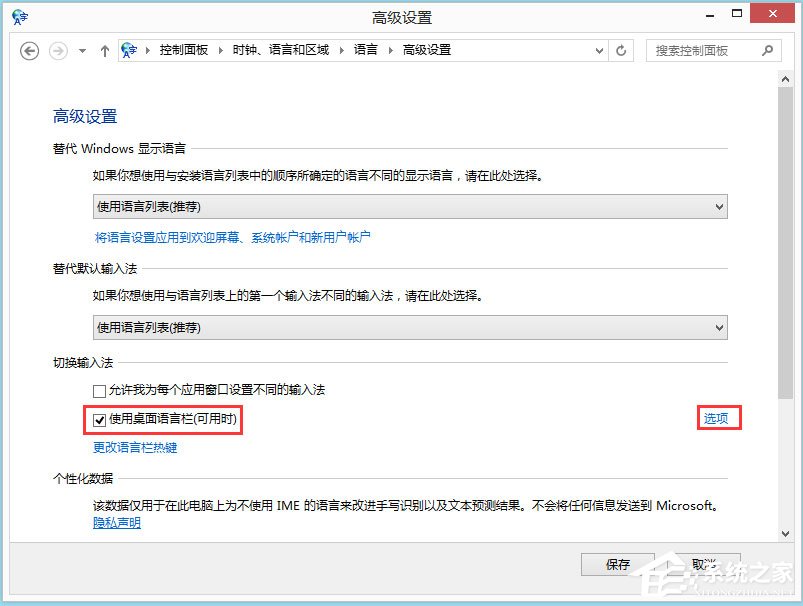Open the recent locations dropdown arrow
This screenshot has width=803, height=606.
click(81, 50)
